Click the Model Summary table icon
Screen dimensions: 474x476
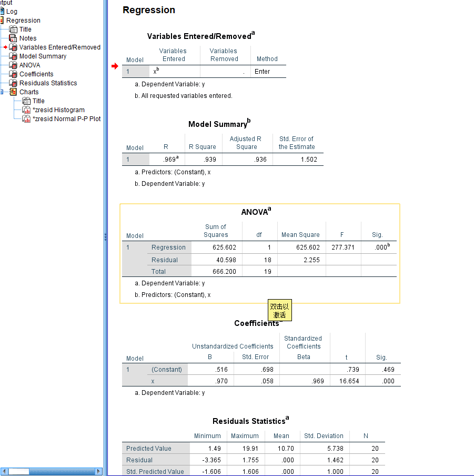click(x=13, y=56)
